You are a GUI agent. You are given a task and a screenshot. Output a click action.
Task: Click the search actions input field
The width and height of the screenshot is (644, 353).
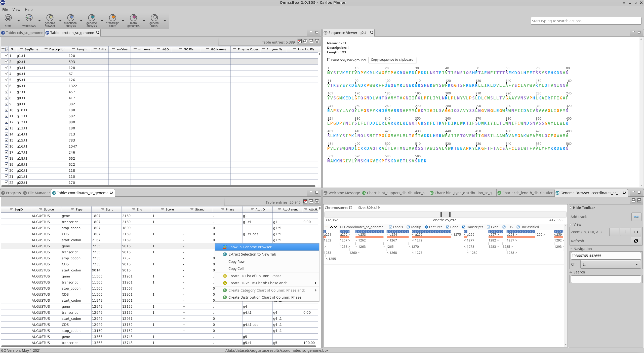[586, 21]
